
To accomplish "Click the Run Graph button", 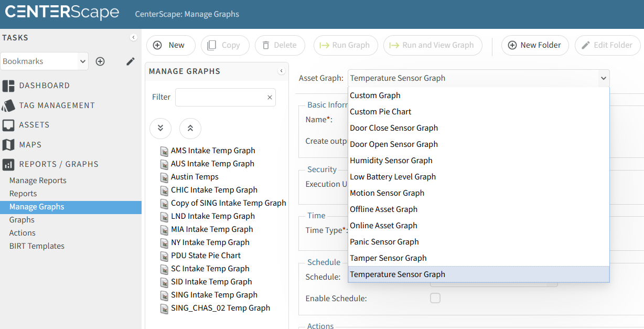I will pos(345,45).
